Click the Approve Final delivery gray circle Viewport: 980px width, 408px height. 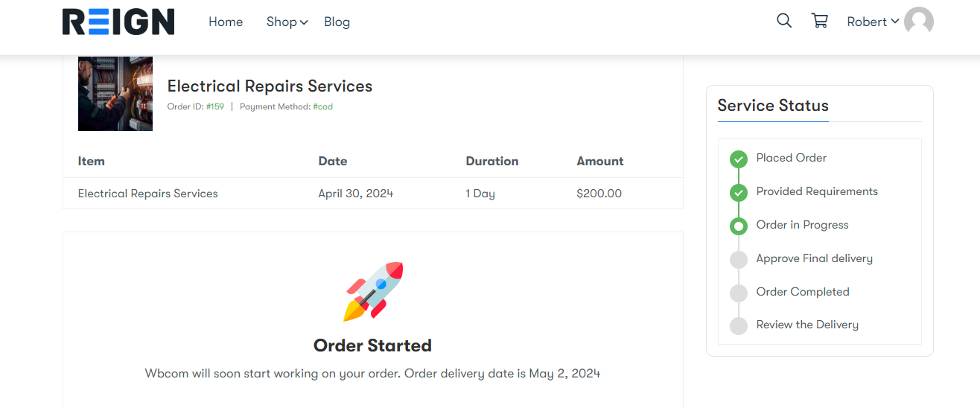pyautogui.click(x=739, y=259)
